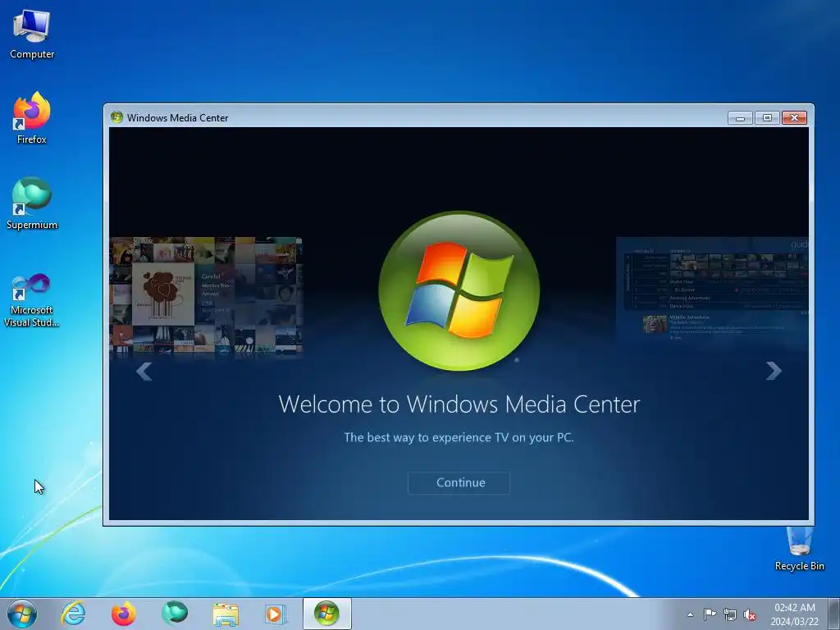Open the Action Center flag icon
Viewport: 840px width, 630px height.
coord(710,614)
